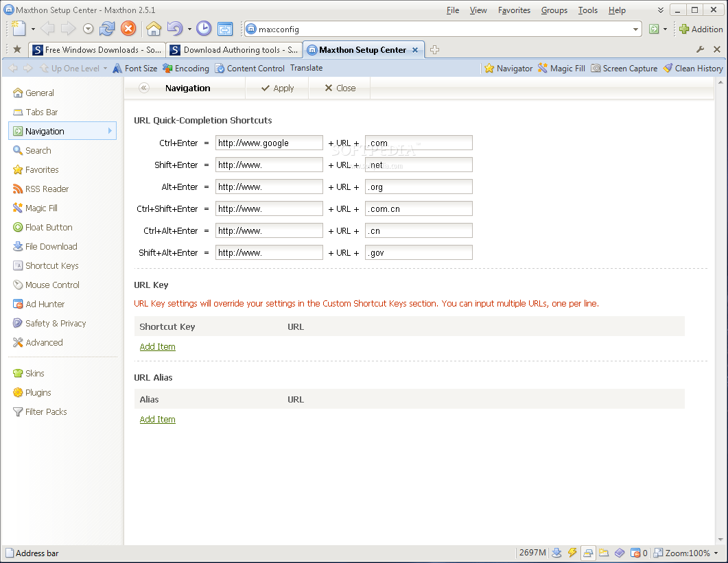Screen dimensions: 728x563
Task: Expand New Tab button dropdown arrow
Action: point(33,29)
